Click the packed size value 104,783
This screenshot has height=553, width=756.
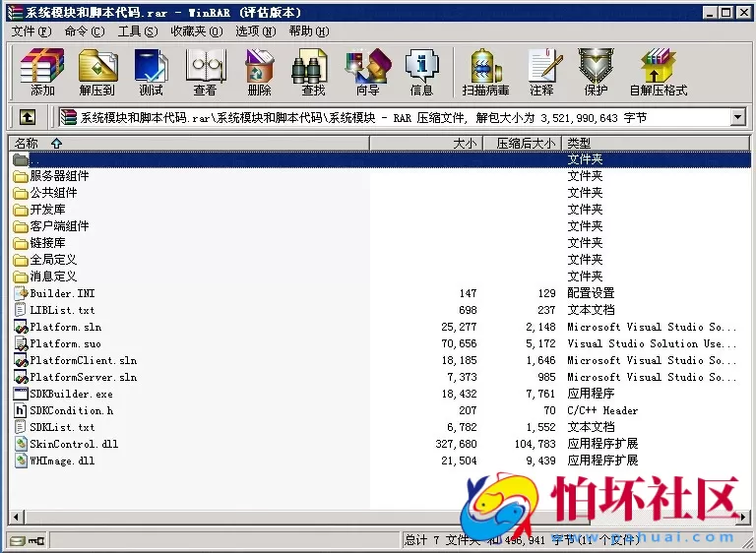(x=535, y=444)
